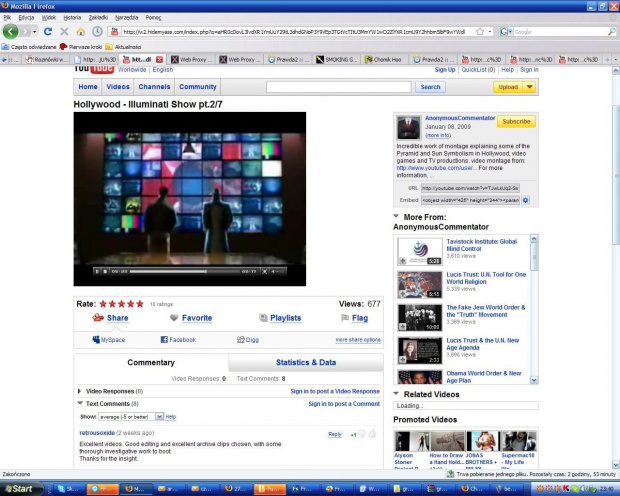This screenshot has height=496, width=620.
Task: Rate the video one star
Action: [103, 304]
